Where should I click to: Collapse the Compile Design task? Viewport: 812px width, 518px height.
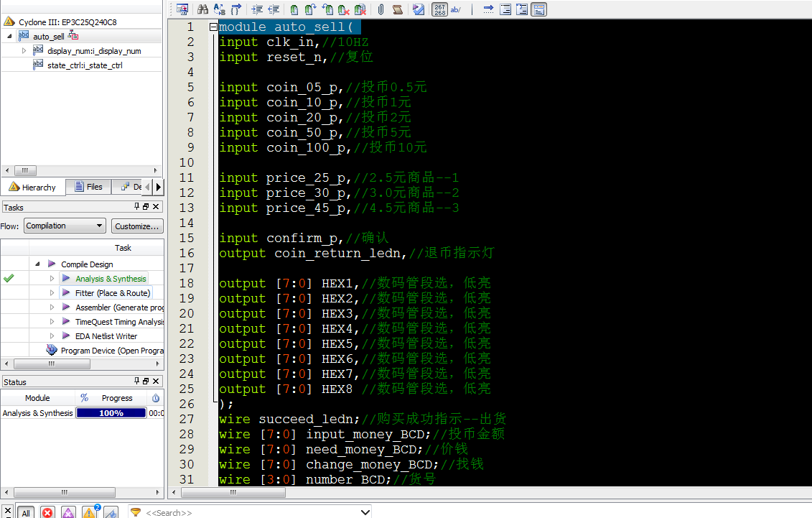pos(38,264)
